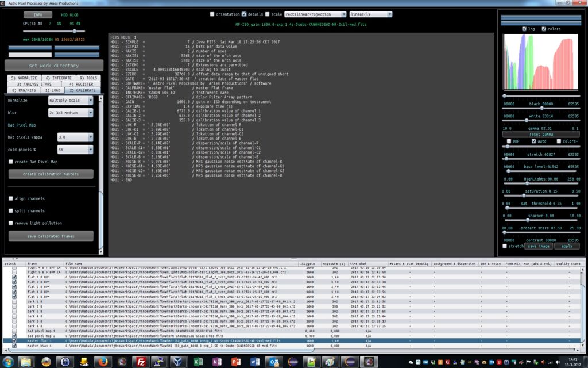Click set work directory button
The width and height of the screenshot is (588, 368).
[x=54, y=66]
